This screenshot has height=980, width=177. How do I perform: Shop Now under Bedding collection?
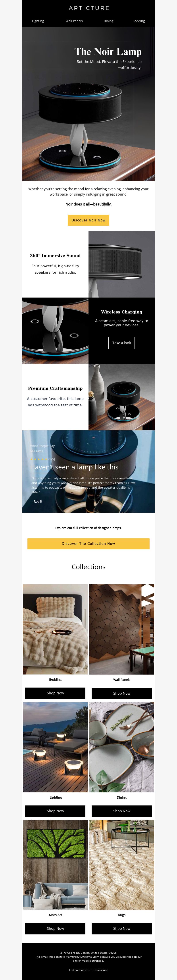[55, 693]
